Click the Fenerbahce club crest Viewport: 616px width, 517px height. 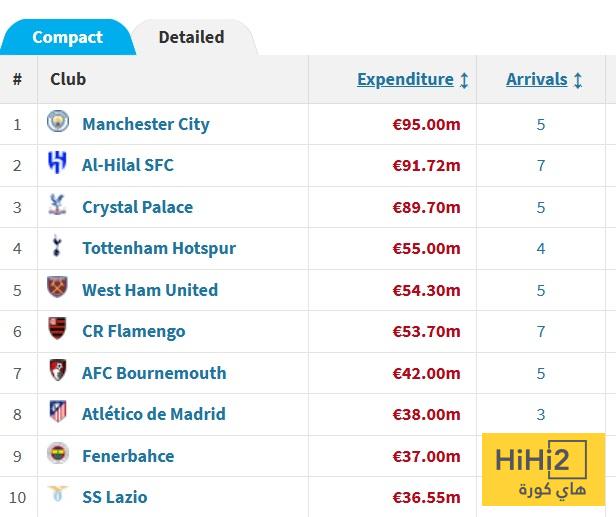tap(58, 454)
